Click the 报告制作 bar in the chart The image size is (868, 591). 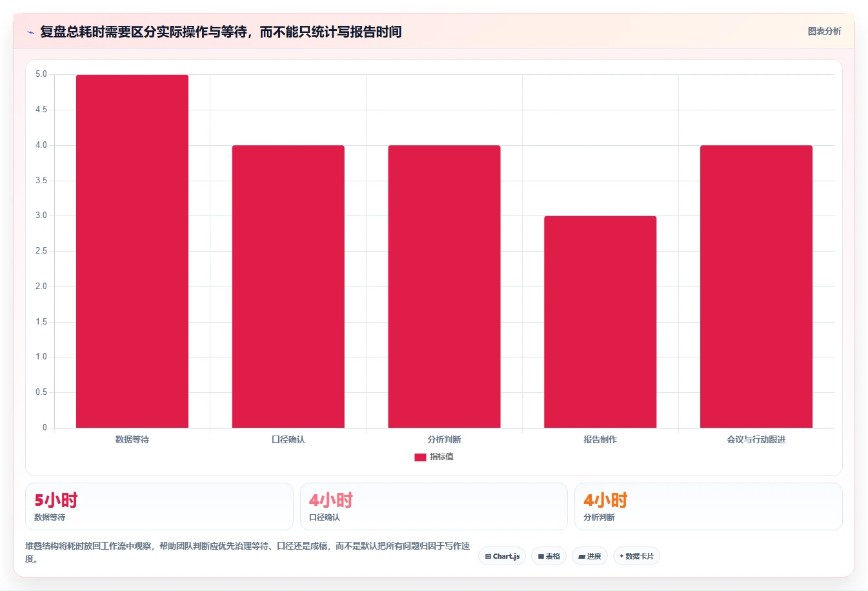[x=600, y=322]
